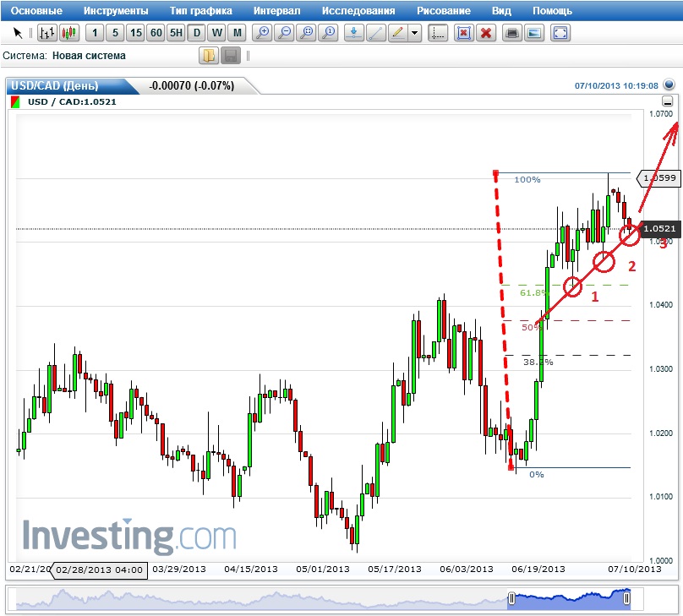683x616 pixels.
Task: Set interval to 5 minutes
Action: (x=115, y=33)
